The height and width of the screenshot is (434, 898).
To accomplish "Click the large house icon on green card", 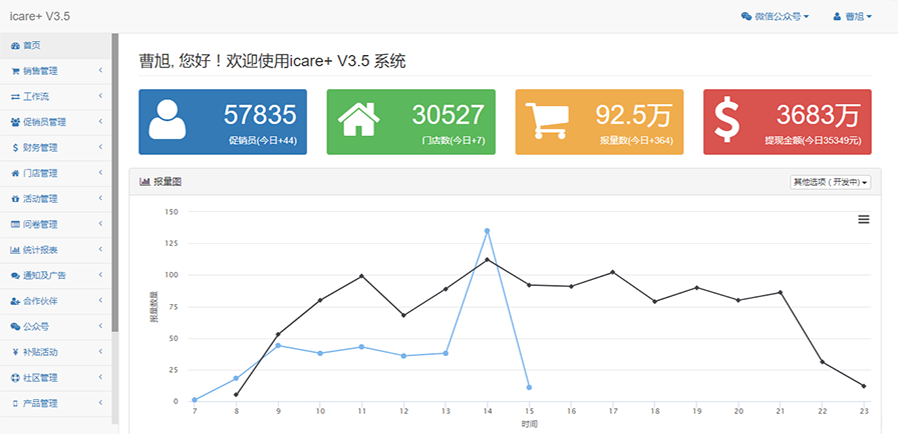I will tap(359, 119).
